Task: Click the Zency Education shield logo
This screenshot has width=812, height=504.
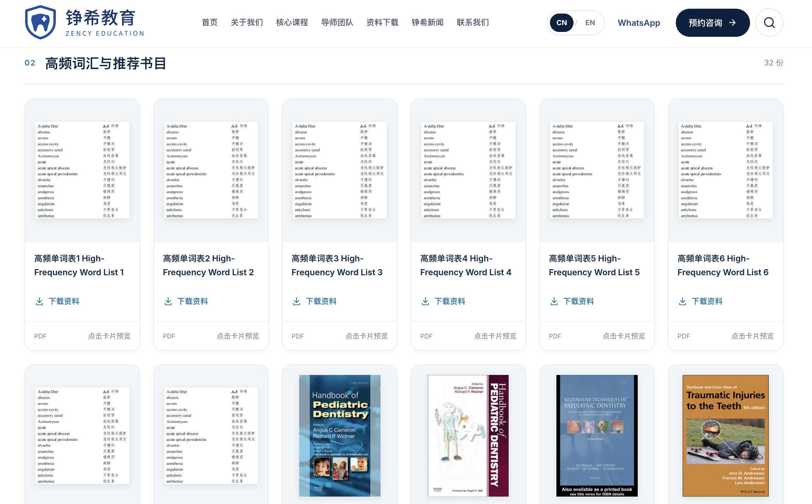Action: tap(40, 22)
